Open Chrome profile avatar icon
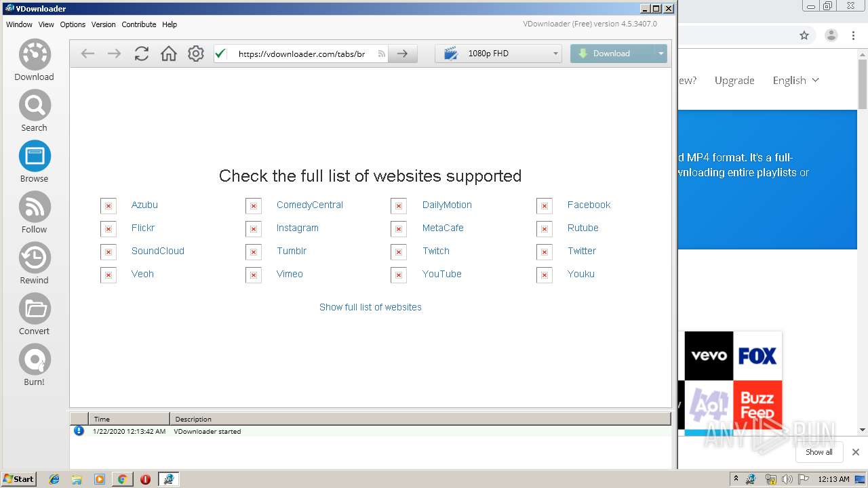 pyautogui.click(x=831, y=35)
